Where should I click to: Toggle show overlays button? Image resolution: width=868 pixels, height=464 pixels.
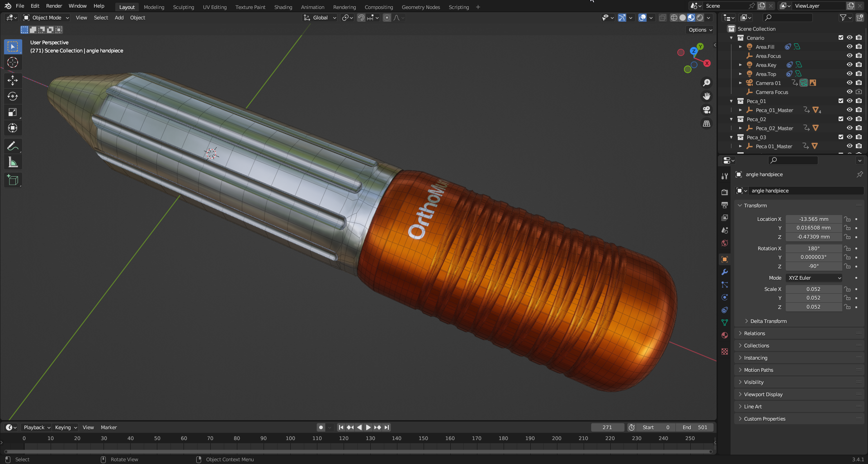[x=642, y=18]
